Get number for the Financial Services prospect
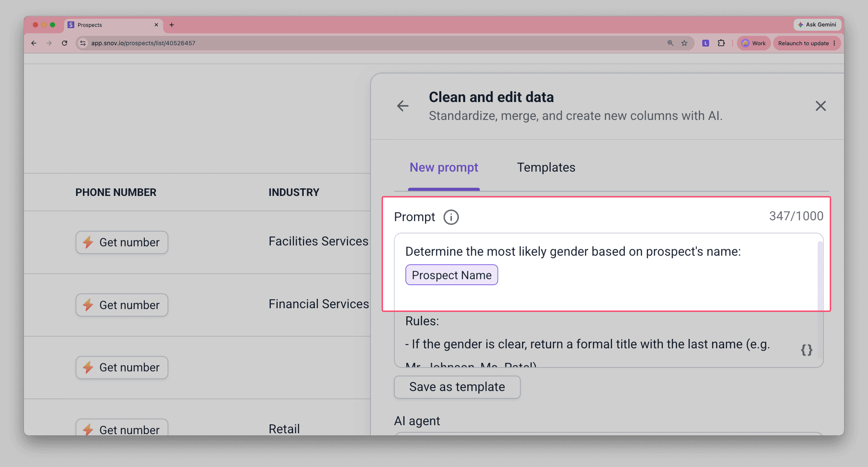Screen dimensions: 868x467 pos(122,305)
